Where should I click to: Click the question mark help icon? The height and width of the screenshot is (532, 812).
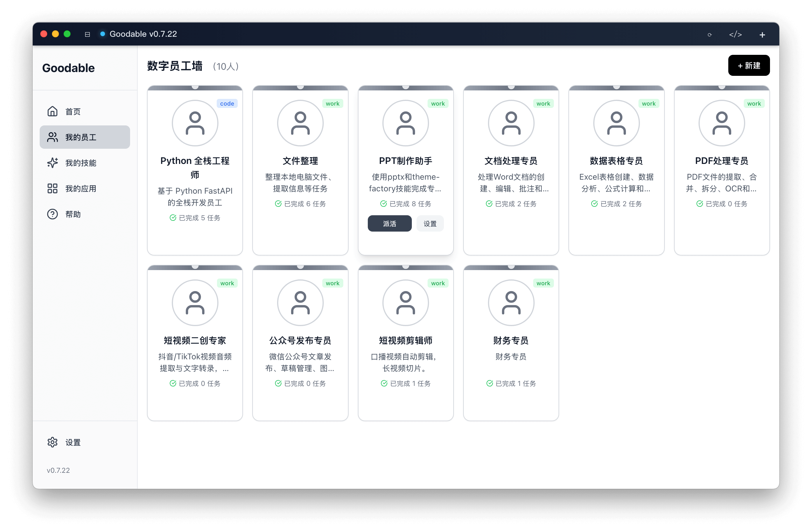tap(52, 214)
